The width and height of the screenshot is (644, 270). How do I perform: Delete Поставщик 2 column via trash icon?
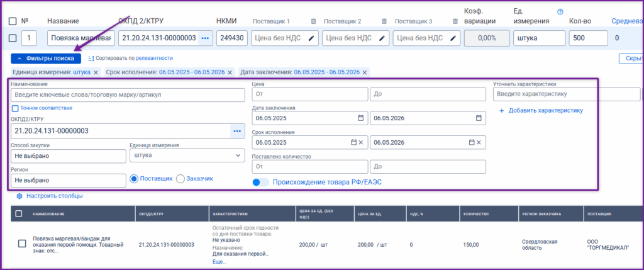click(384, 21)
